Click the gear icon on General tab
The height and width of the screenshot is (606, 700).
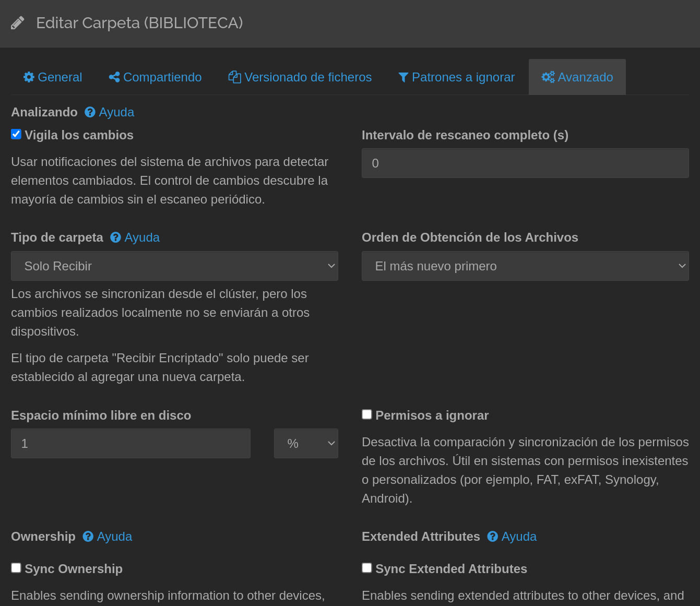coord(29,77)
